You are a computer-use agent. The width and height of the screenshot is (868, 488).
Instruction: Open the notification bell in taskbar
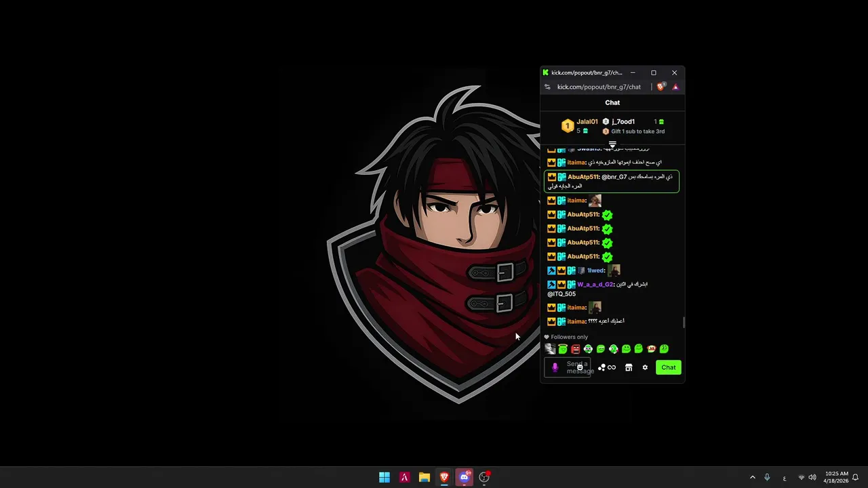[x=856, y=477]
